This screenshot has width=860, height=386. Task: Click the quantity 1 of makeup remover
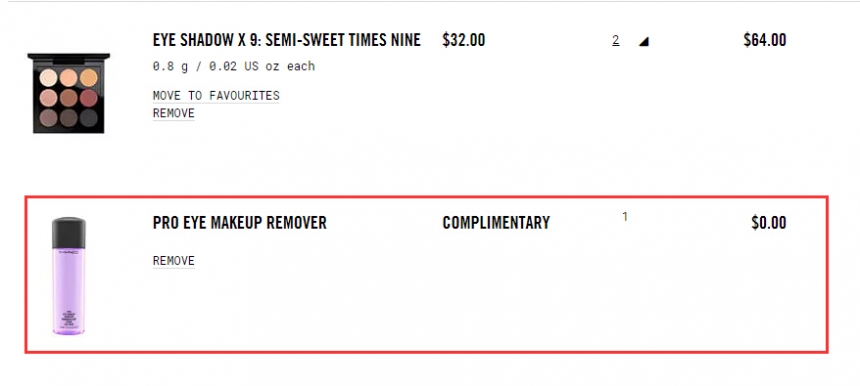click(625, 217)
